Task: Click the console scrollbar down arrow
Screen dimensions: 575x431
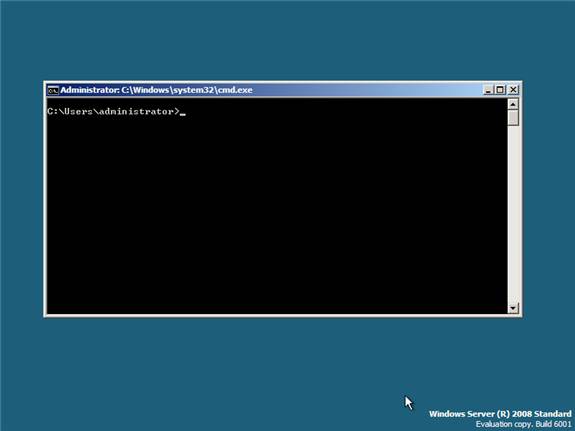Action: click(513, 308)
